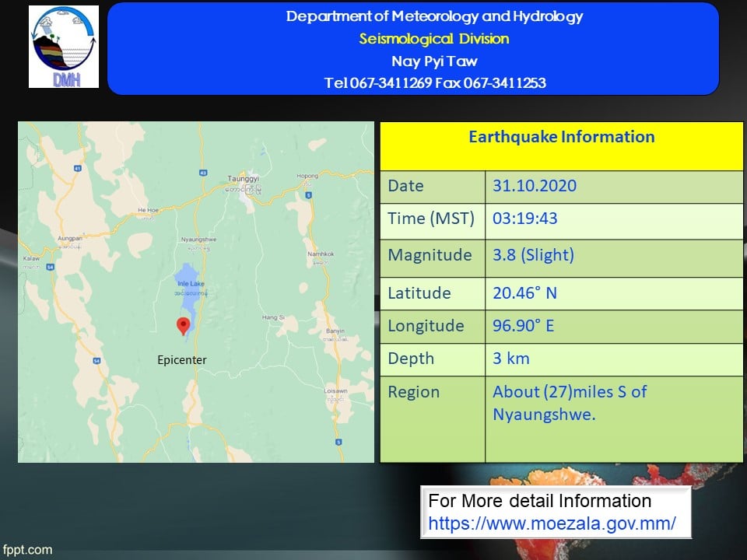The height and width of the screenshot is (560, 747).
Task: Click the fppt.com watermark text
Action: [27, 550]
